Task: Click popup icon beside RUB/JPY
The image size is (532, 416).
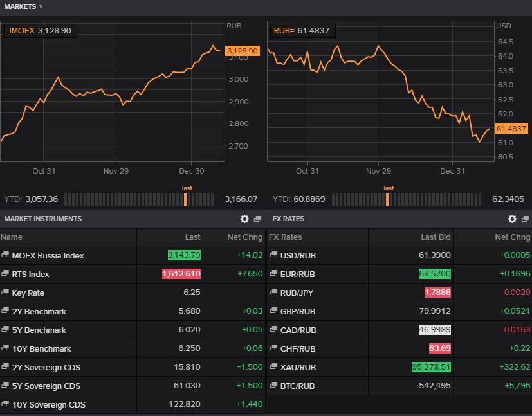Action: click(273, 292)
